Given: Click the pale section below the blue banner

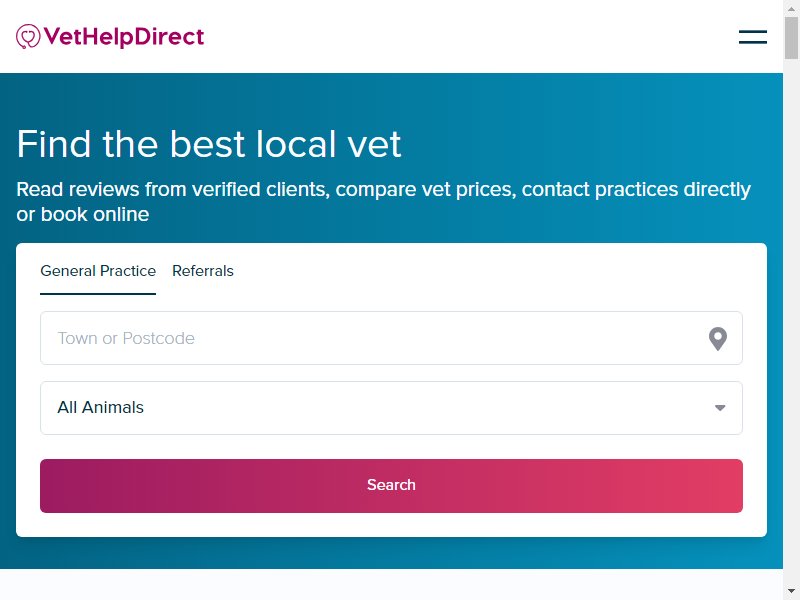Looking at the screenshot, I should [x=391, y=585].
